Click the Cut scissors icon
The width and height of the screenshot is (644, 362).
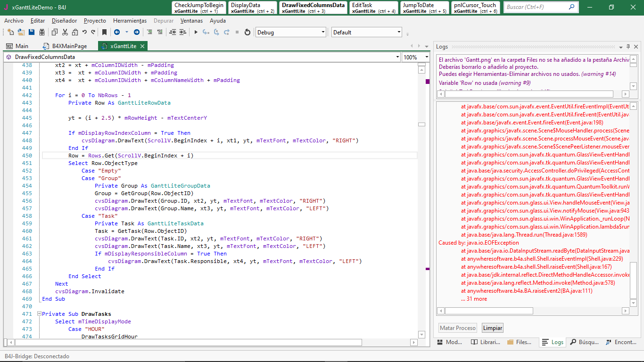65,32
